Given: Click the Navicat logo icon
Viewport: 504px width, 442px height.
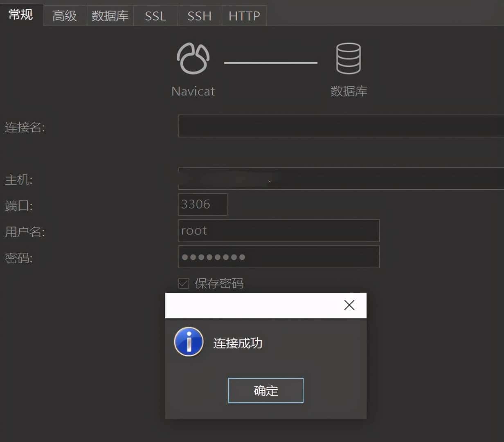Looking at the screenshot, I should (193, 57).
